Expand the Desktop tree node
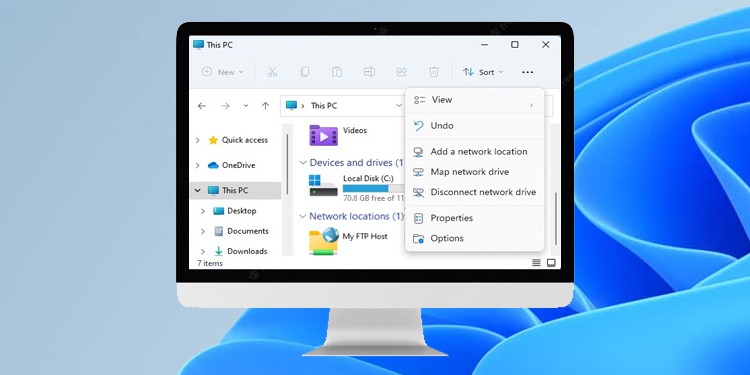The image size is (750, 375). 203,211
